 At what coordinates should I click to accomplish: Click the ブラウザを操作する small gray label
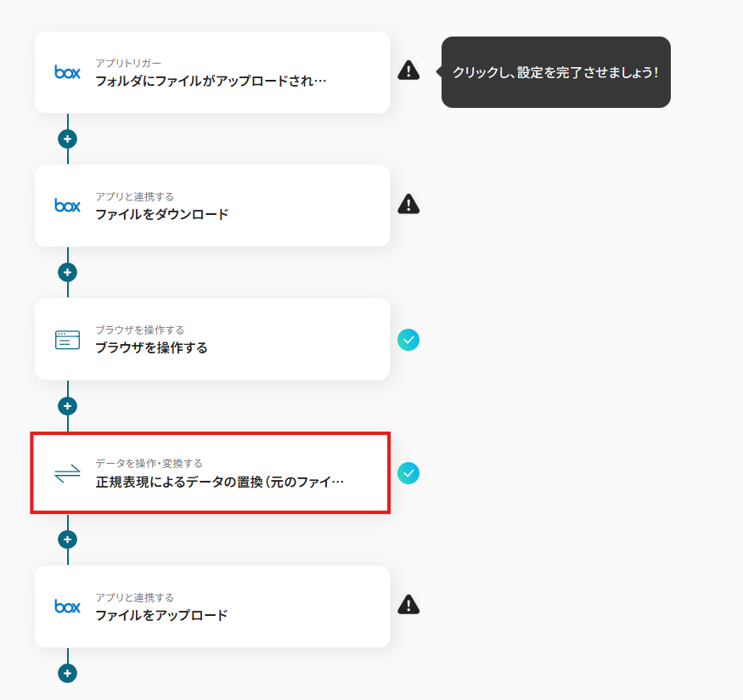[x=140, y=330]
